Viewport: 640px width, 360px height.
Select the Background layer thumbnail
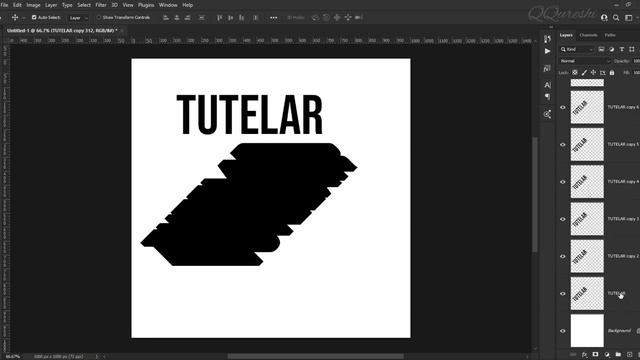pos(587,331)
